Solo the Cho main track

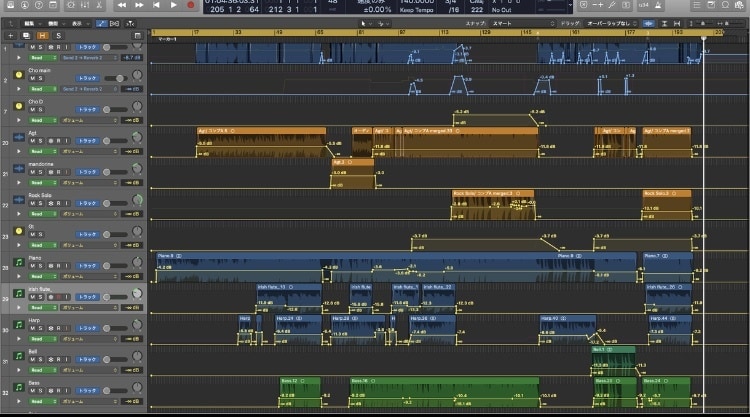pos(40,78)
